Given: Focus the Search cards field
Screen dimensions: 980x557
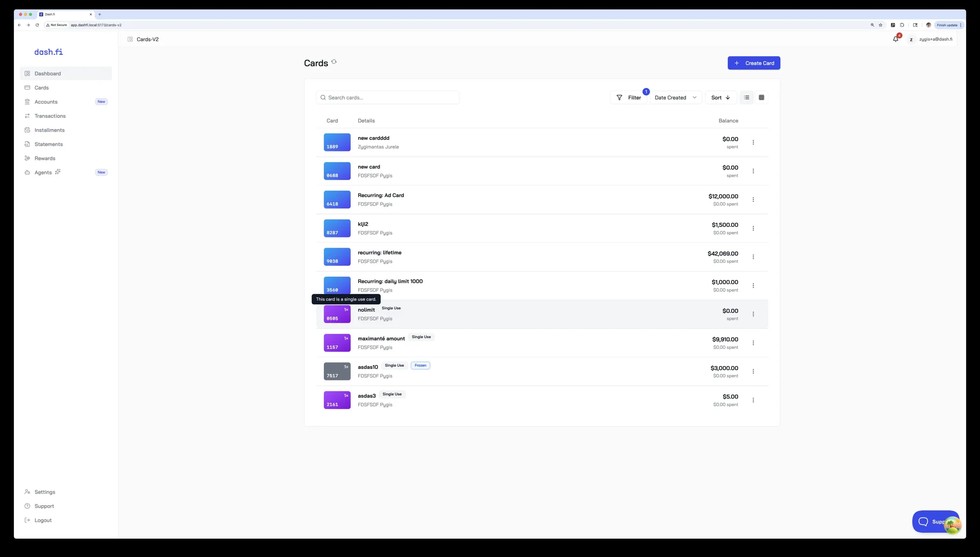Looking at the screenshot, I should [x=388, y=98].
